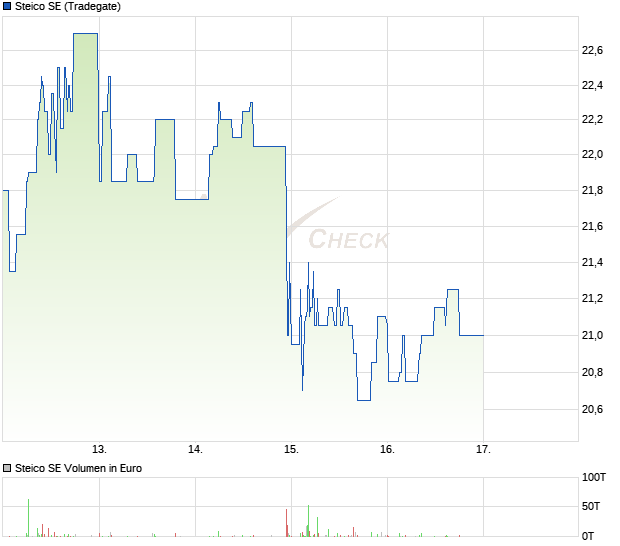Click the 'Steico SE (Tradegate)' chart title
The height and width of the screenshot is (546, 620).
[68, 6]
